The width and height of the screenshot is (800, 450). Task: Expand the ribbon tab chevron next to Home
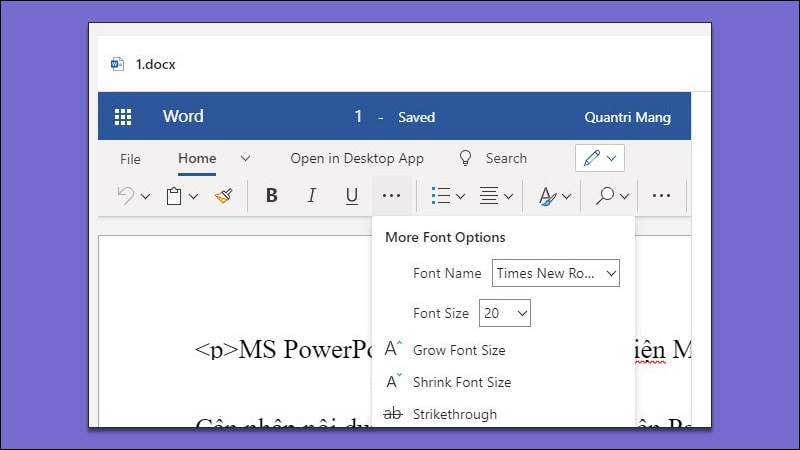245,159
